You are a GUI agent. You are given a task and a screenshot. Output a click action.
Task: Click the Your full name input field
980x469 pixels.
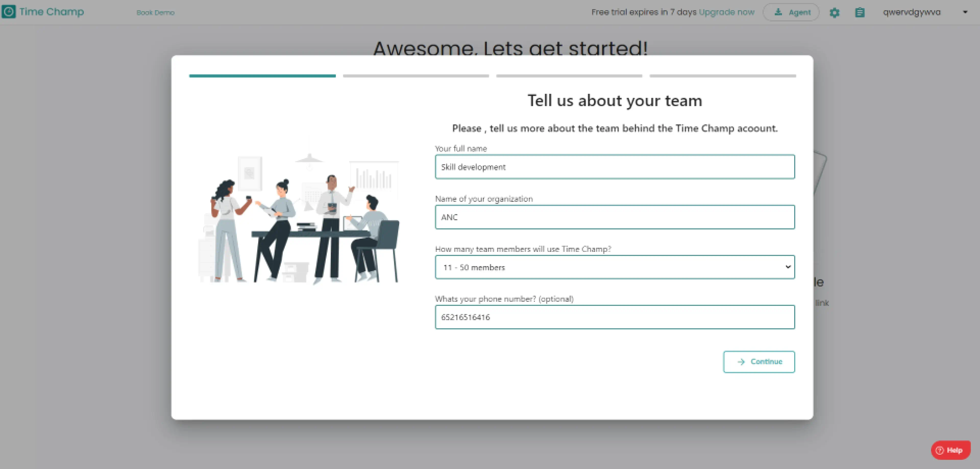pyautogui.click(x=615, y=167)
